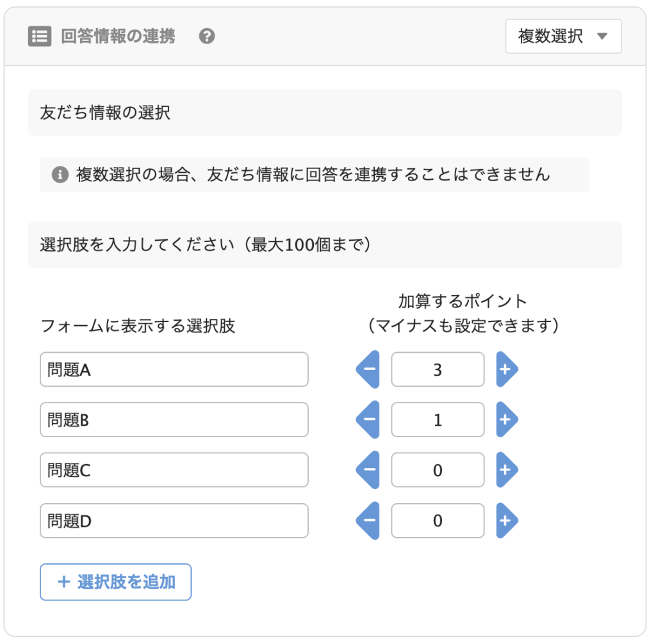Screen dimensions: 656x644
Task: Increase points for 問題A
Action: tap(507, 369)
